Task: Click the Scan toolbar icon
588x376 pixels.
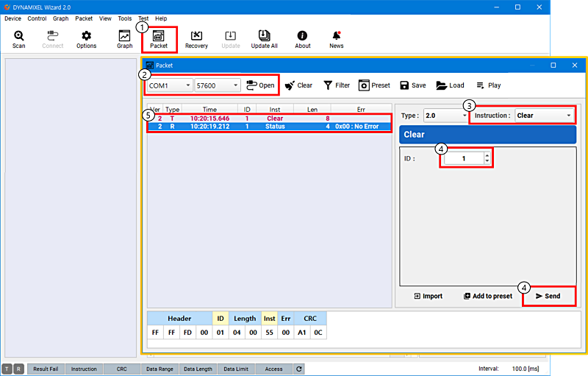Action: coord(19,40)
